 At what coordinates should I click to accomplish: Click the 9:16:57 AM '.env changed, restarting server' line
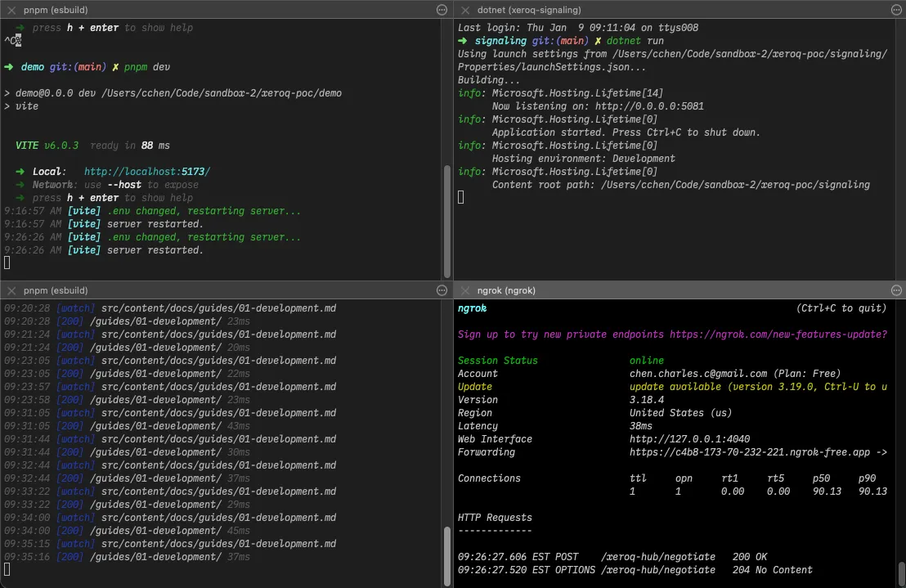tap(153, 211)
